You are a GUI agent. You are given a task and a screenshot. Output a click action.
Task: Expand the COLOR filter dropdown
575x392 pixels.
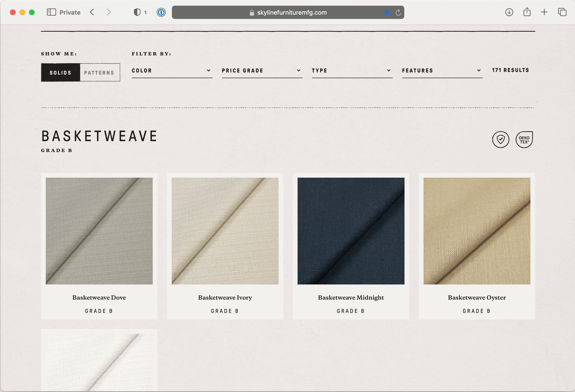point(172,71)
